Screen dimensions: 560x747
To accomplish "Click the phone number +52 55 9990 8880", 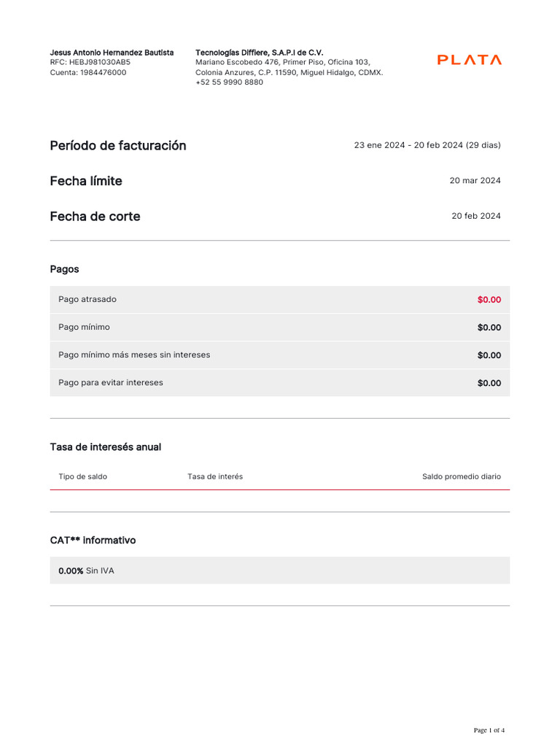I will pyautogui.click(x=229, y=82).
